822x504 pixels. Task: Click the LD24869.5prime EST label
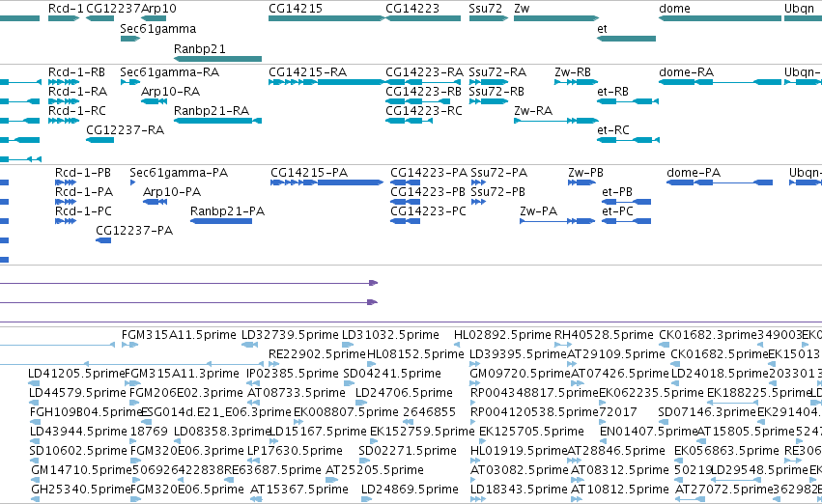[x=410, y=490]
